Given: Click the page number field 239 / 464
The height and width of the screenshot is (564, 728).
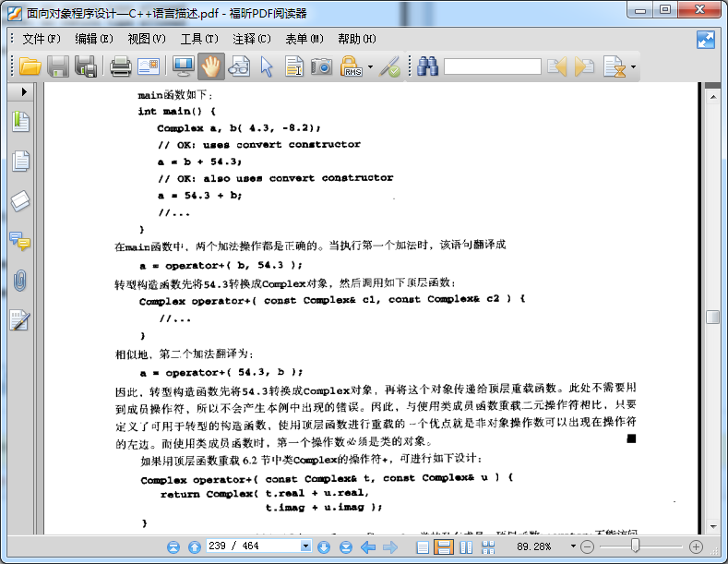Looking at the screenshot, I should pos(254,546).
